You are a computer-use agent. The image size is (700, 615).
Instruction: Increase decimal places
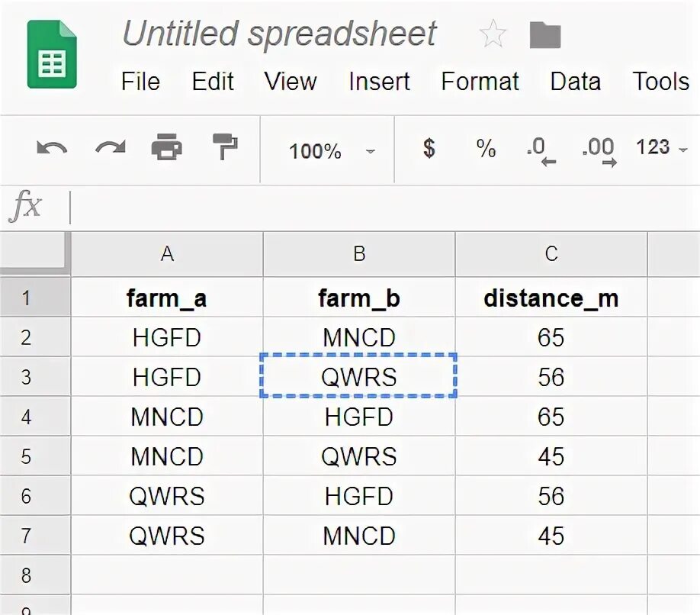tap(598, 150)
